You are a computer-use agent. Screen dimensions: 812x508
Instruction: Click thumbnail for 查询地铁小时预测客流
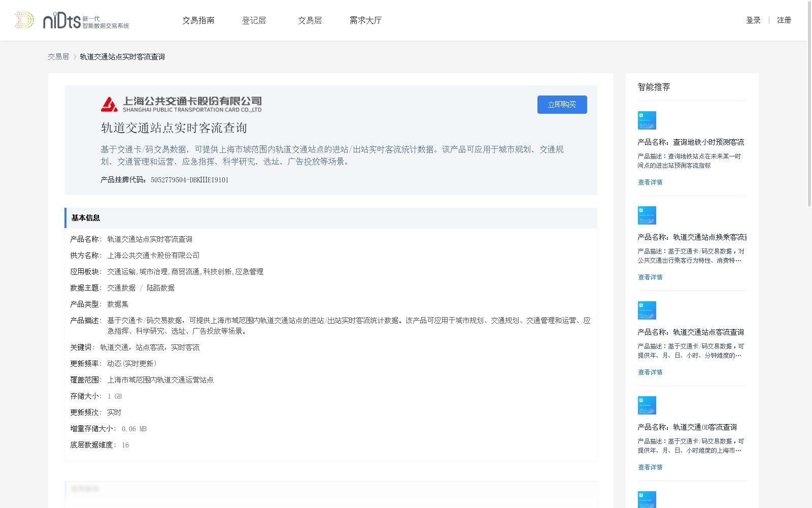coord(647,120)
